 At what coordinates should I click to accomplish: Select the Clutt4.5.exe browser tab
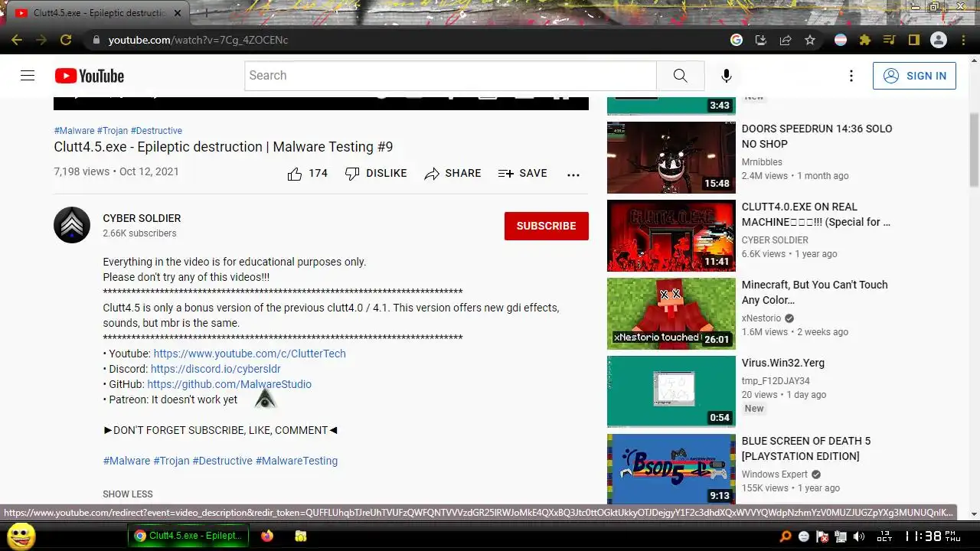(x=98, y=13)
